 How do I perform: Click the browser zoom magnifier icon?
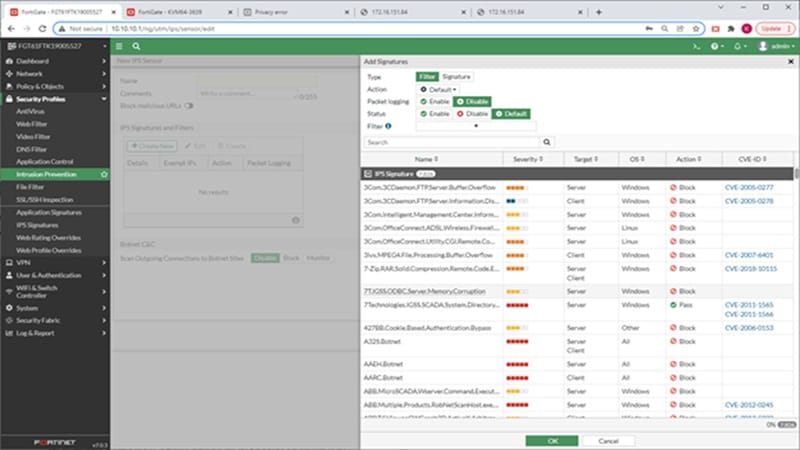(x=664, y=29)
